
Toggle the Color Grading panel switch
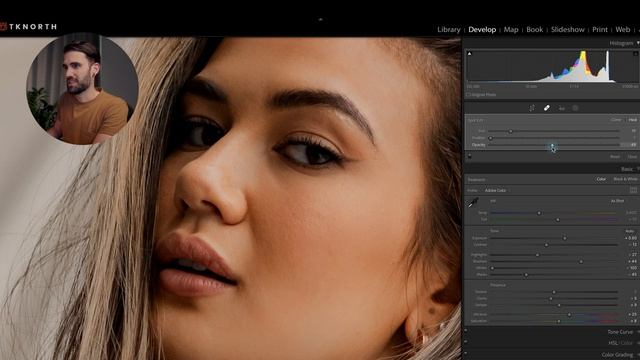pyautogui.click(x=466, y=354)
